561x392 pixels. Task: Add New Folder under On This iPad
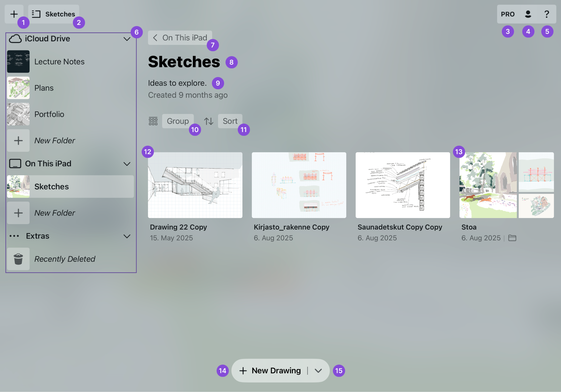coord(70,213)
